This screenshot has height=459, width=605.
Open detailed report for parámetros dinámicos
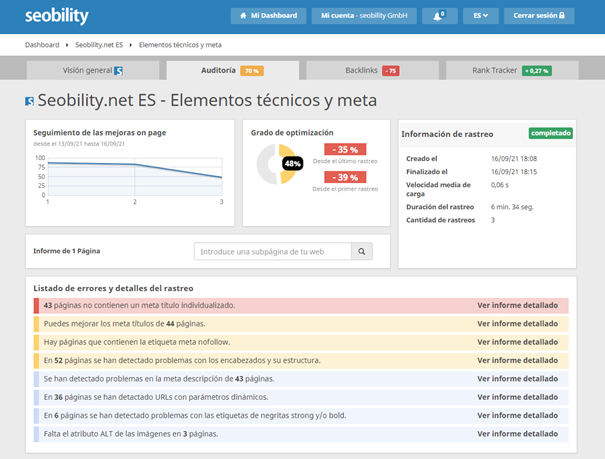tap(517, 397)
